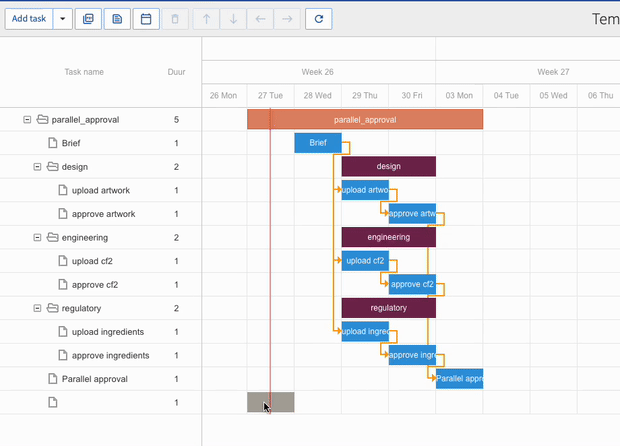Viewport: 620px width, 446px height.
Task: Select the approve artwork task row
Action: (103, 214)
